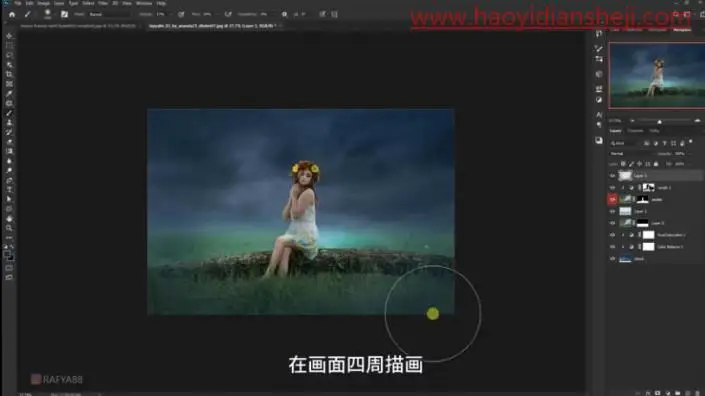The height and width of the screenshot is (396, 705).
Task: Open the Image menu
Action: (x=44, y=3)
